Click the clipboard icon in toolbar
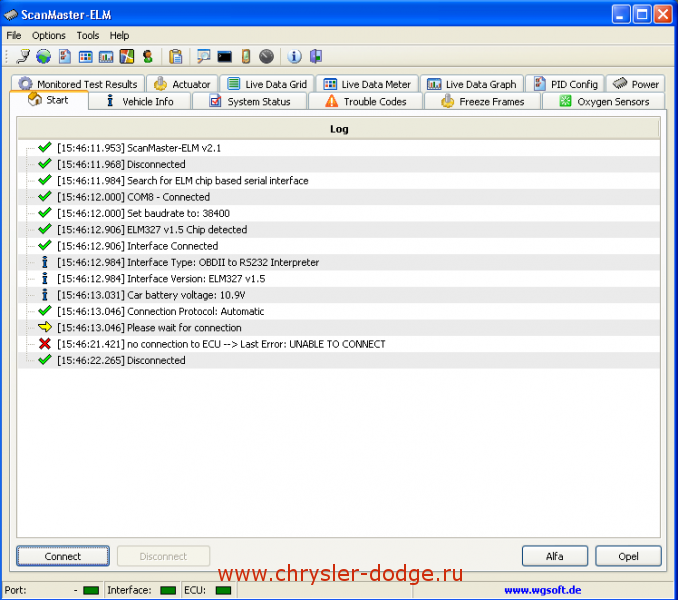The image size is (678, 600). click(176, 57)
